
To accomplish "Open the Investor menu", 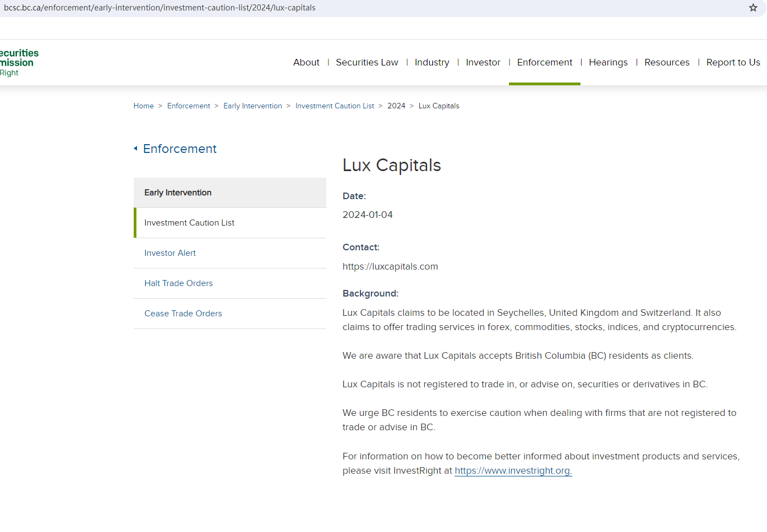I will [x=483, y=62].
